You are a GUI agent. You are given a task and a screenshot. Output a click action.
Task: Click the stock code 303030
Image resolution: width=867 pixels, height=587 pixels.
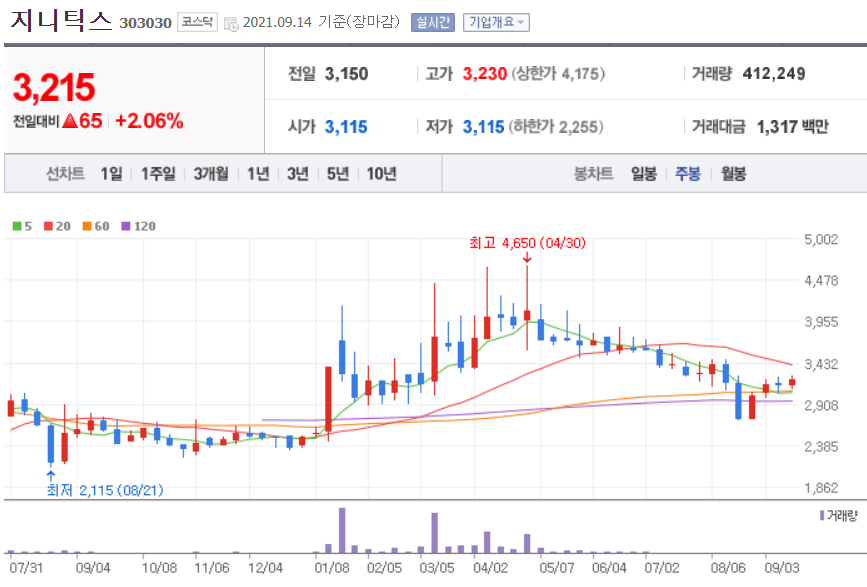146,21
